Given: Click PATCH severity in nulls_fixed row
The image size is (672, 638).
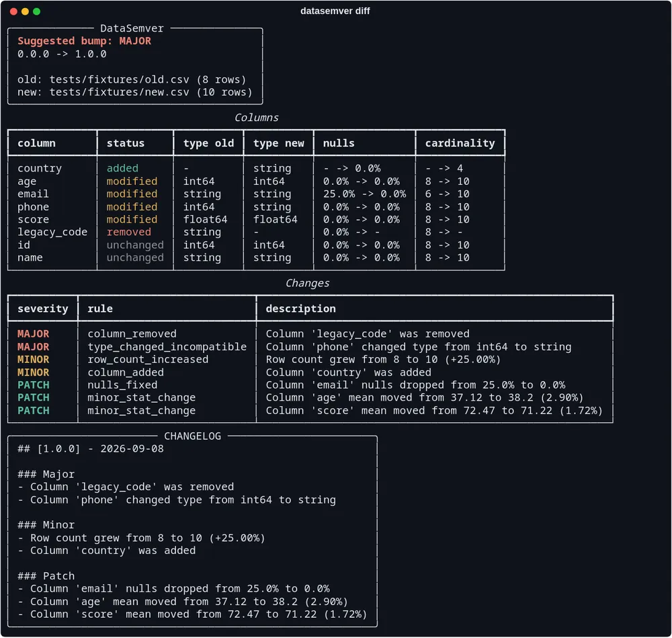Looking at the screenshot, I should 33,385.
